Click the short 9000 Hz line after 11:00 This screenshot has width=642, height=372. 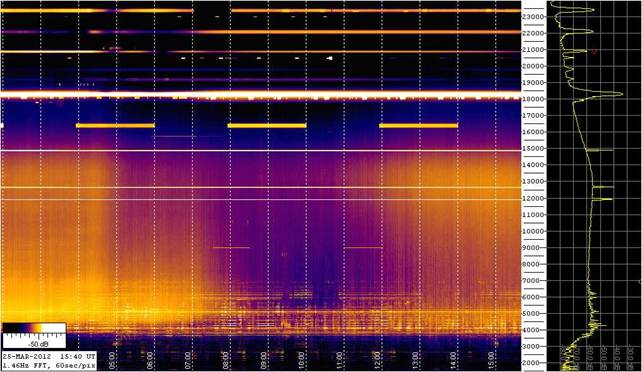pos(363,247)
